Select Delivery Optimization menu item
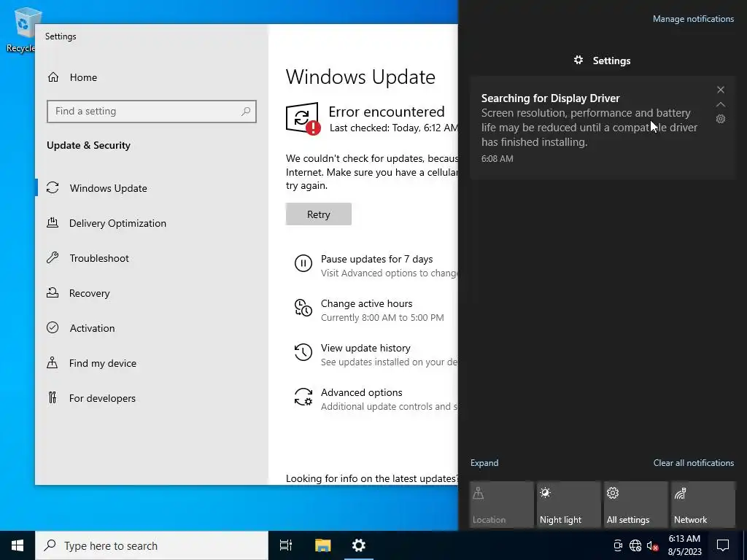The width and height of the screenshot is (747, 560). coord(152,223)
